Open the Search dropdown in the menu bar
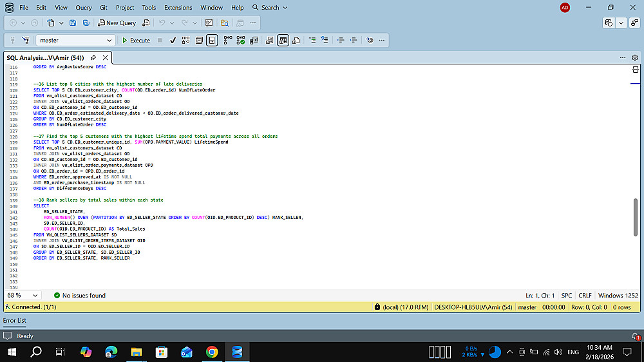The width and height of the screenshot is (644, 362). pos(269,7)
